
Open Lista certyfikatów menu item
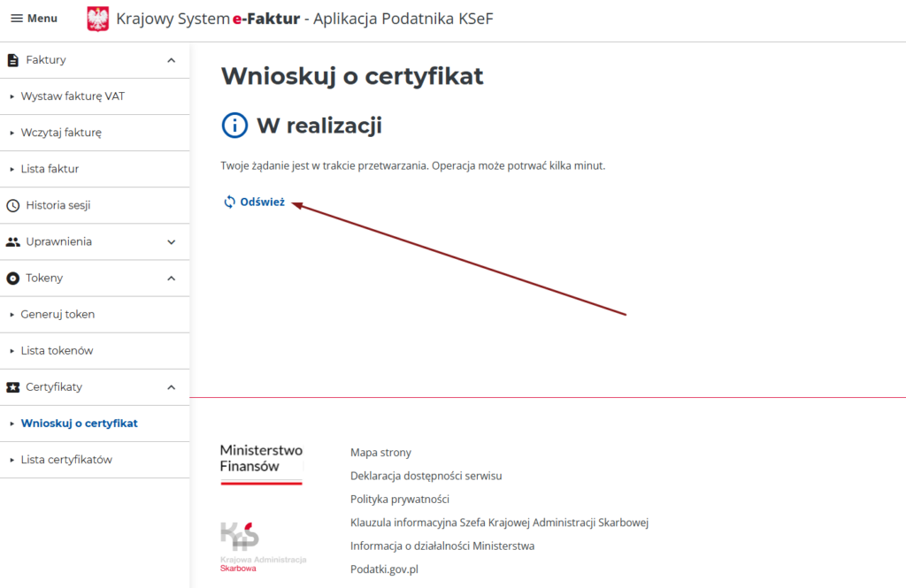66,460
